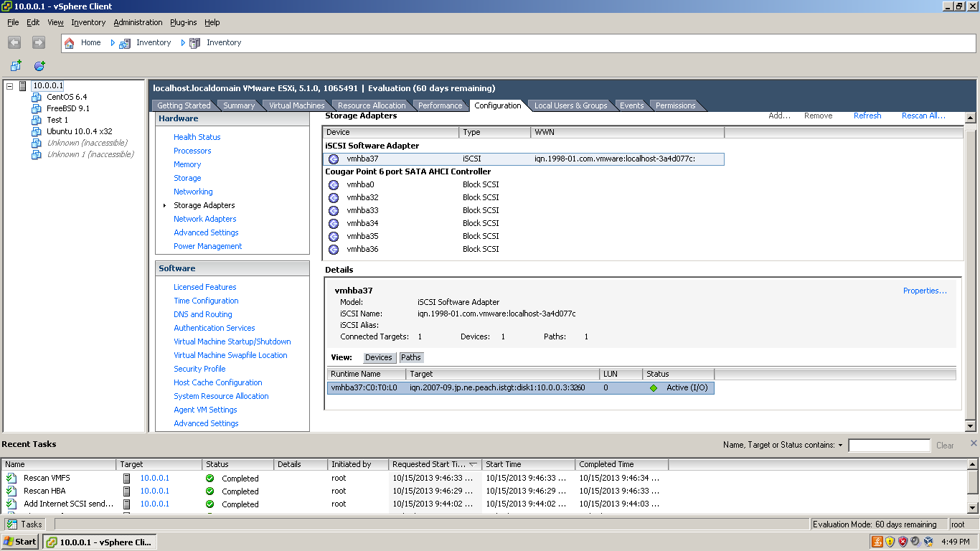Click the filter text field in Recent Tasks
This screenshot has width=980, height=551.
(x=889, y=446)
